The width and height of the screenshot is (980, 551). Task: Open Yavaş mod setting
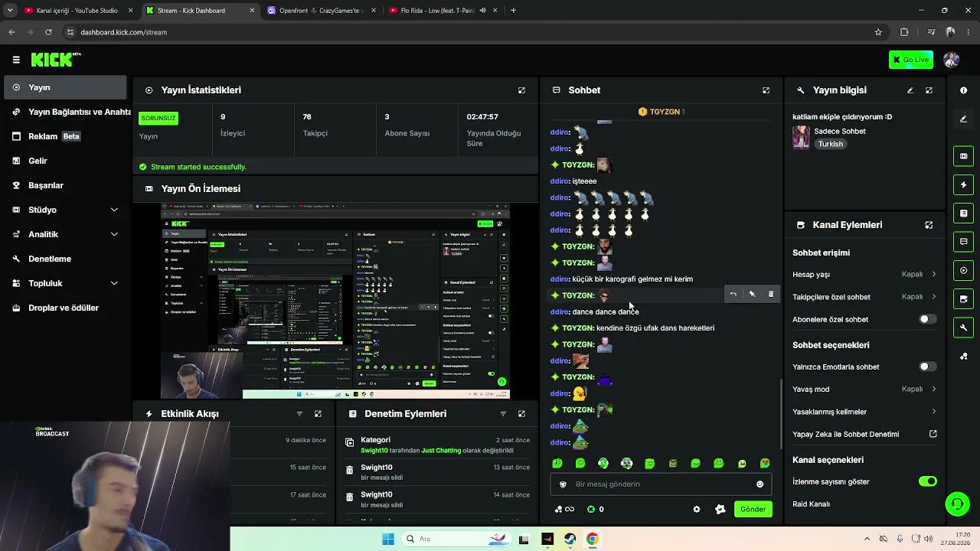pyautogui.click(x=864, y=389)
